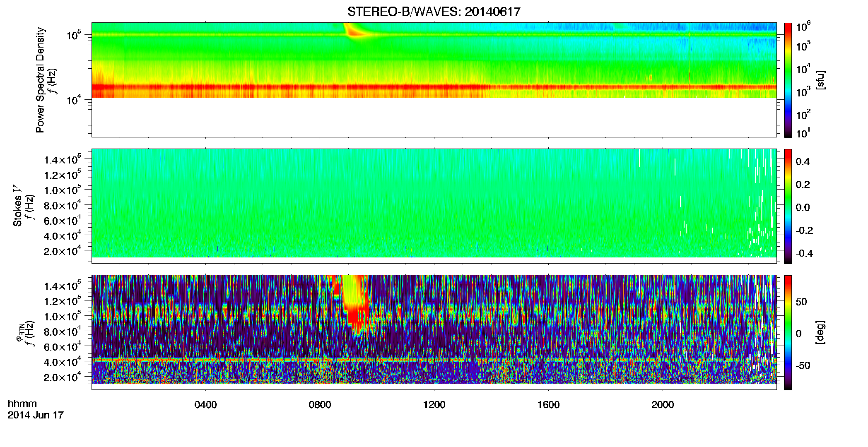
Task: Click the 1200 time axis label
Action: (434, 405)
